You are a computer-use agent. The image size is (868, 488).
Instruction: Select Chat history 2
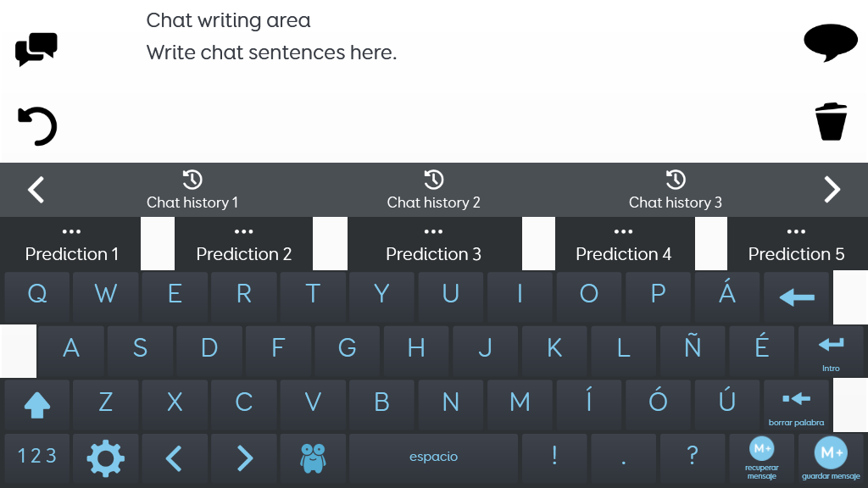tap(433, 190)
